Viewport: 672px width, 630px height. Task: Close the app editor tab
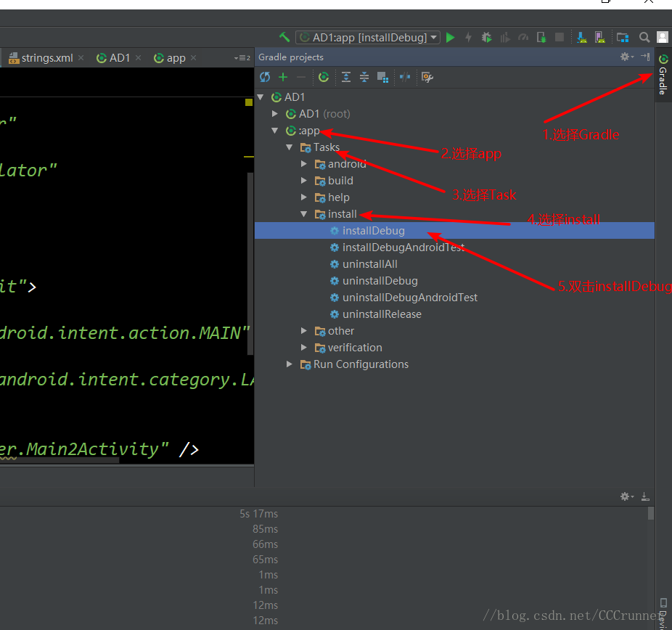[193, 58]
